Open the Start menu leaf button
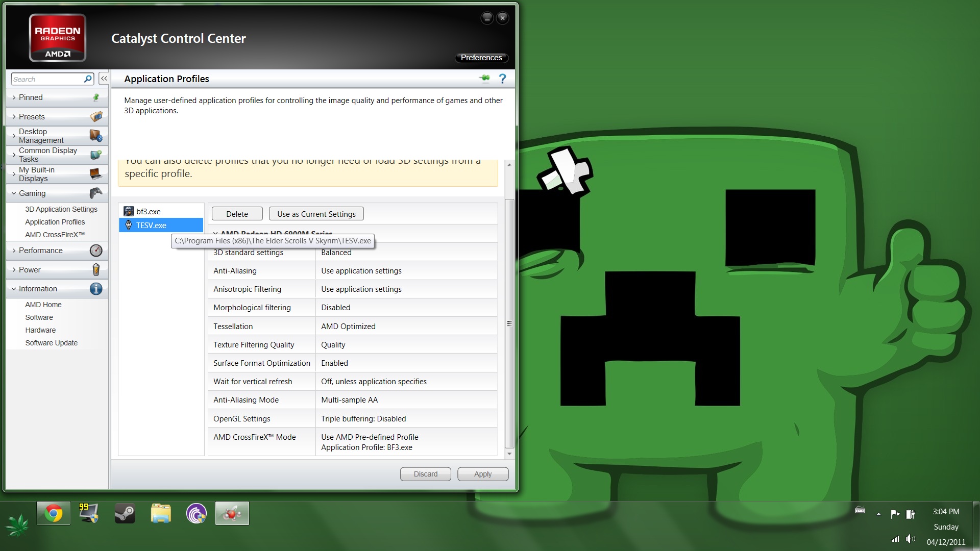 [17, 525]
